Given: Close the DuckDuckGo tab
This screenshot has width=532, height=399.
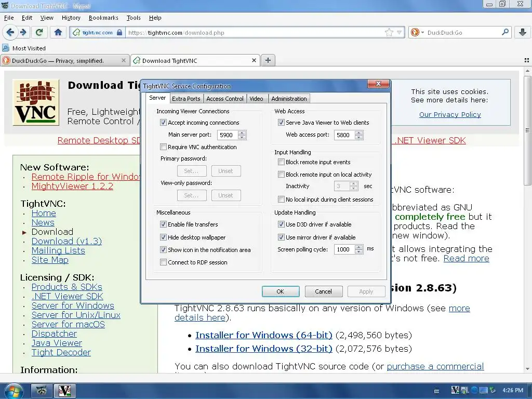Looking at the screenshot, I should (124, 60).
